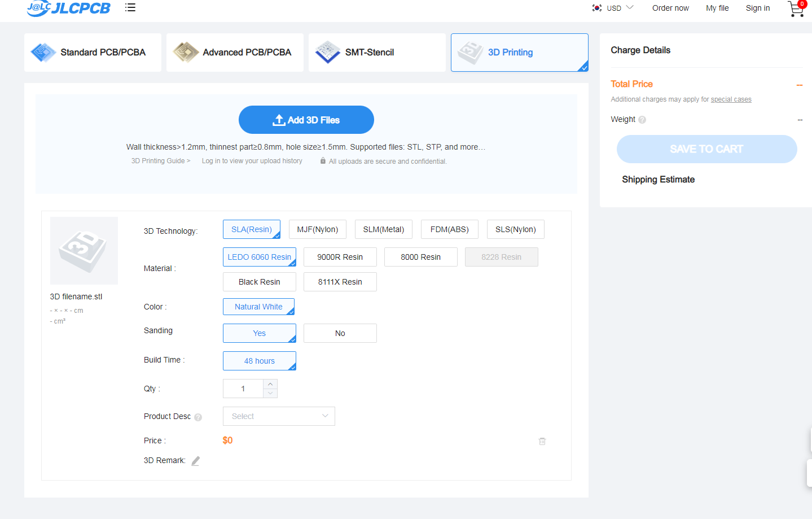The height and width of the screenshot is (519, 812).
Task: Choose 9000R Resin material
Action: coord(340,257)
